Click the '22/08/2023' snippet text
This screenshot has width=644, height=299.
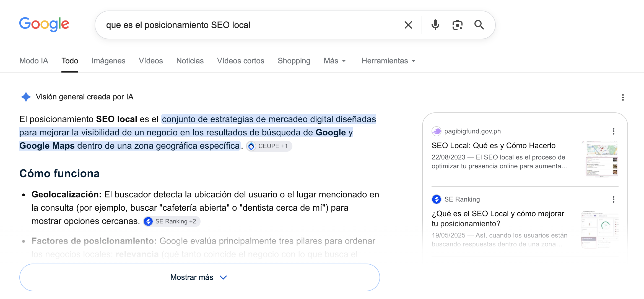448,157
